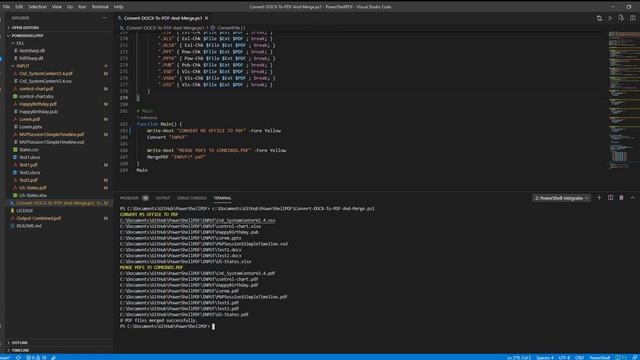Screen dimensions: 640x360
Task: Open HappyBirthday.pub file
Action: pos(38,111)
